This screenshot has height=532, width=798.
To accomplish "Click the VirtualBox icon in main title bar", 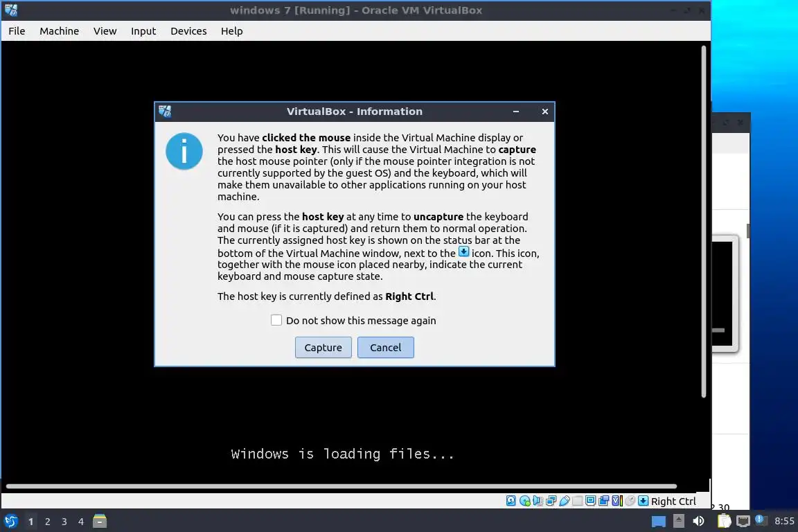I will (11, 10).
